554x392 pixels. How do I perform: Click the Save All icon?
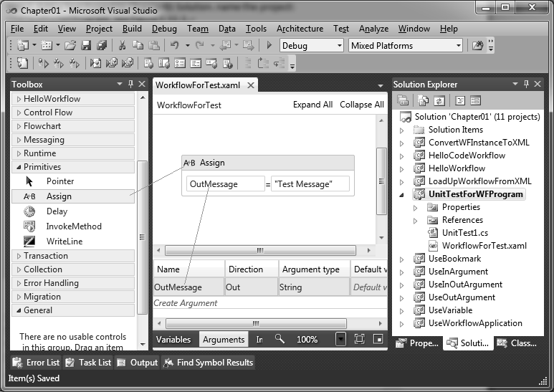pyautogui.click(x=102, y=45)
